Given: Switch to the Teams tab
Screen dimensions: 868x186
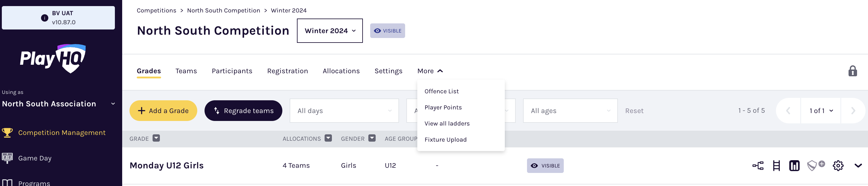Looking at the screenshot, I should click(186, 71).
